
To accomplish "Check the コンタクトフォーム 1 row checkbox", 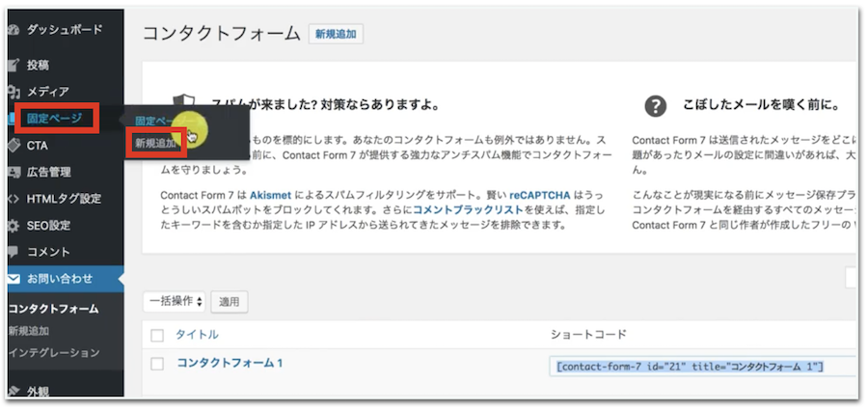I will click(x=158, y=364).
